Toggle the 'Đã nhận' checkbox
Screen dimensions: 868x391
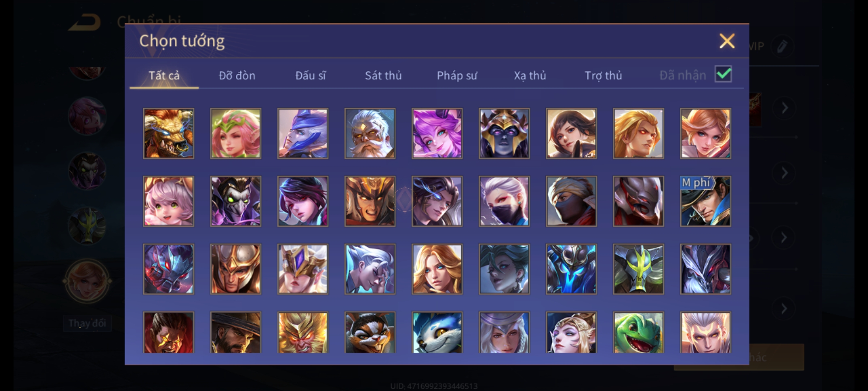tap(723, 74)
